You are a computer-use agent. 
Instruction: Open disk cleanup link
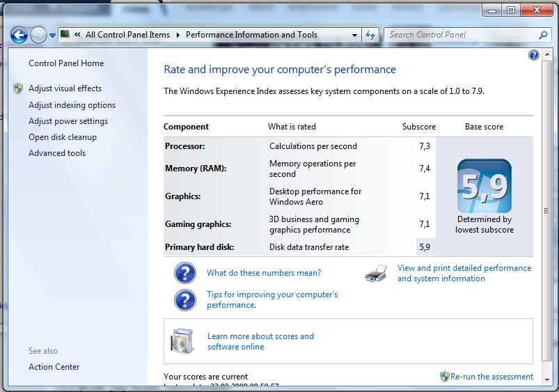click(x=63, y=137)
